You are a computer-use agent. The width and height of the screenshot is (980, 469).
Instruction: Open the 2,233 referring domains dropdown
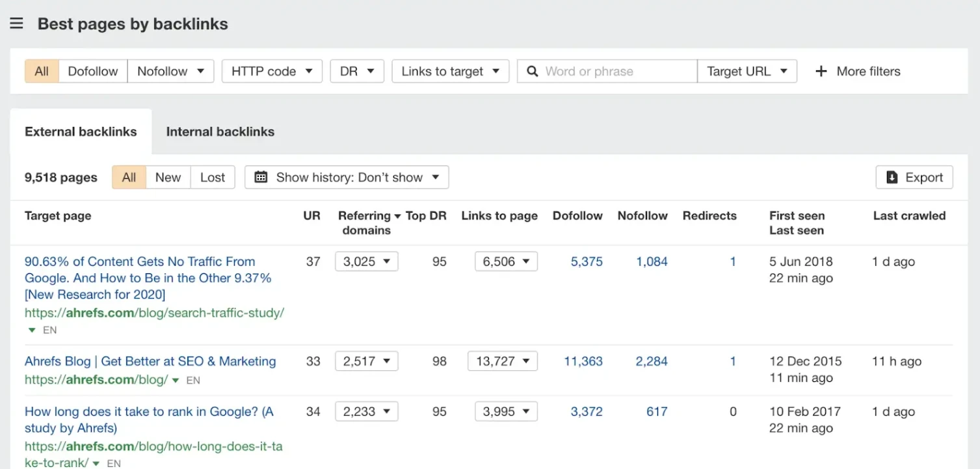click(x=367, y=412)
